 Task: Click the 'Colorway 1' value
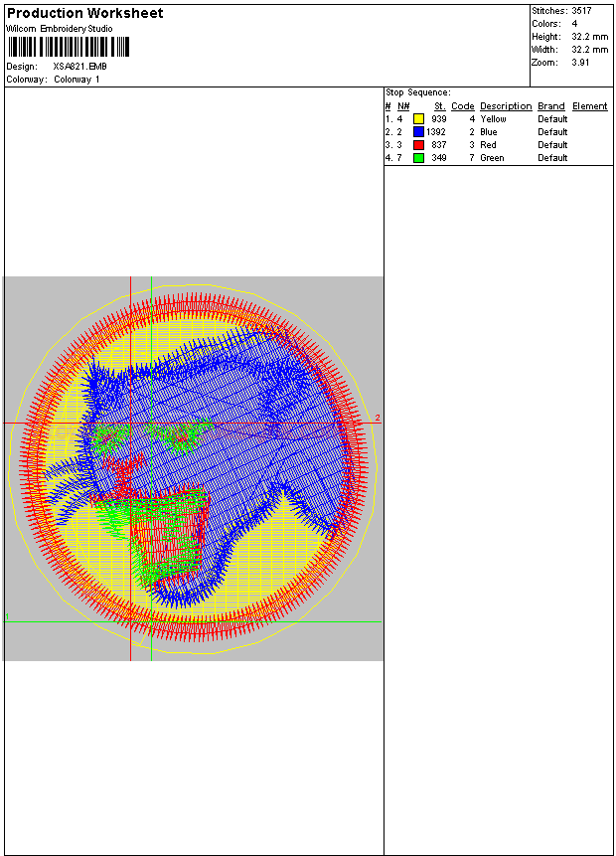pos(77,80)
